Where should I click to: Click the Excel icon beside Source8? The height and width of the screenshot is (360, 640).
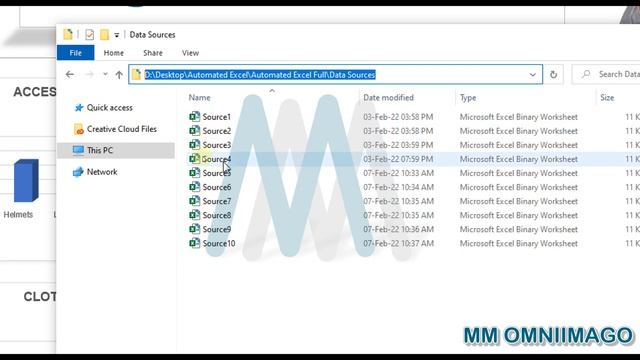(194, 215)
